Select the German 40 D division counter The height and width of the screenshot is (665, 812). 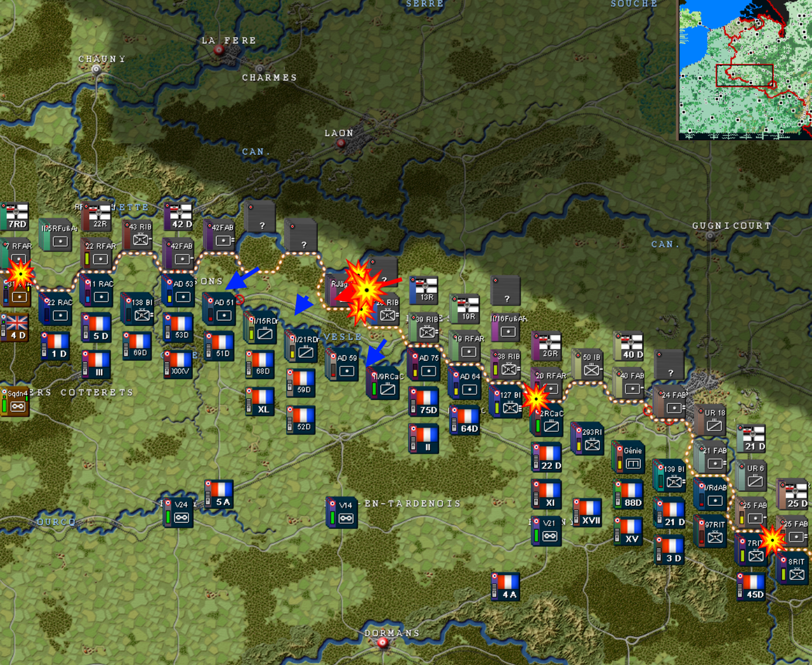point(629,346)
